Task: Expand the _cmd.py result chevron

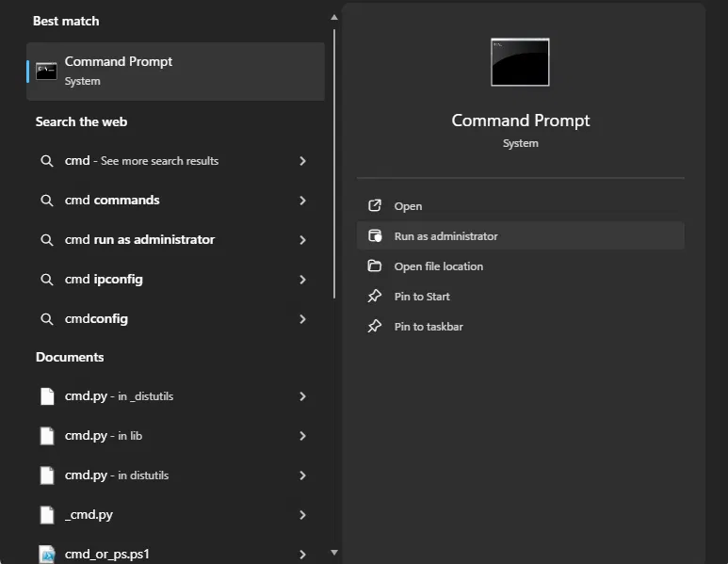Action: click(x=302, y=515)
